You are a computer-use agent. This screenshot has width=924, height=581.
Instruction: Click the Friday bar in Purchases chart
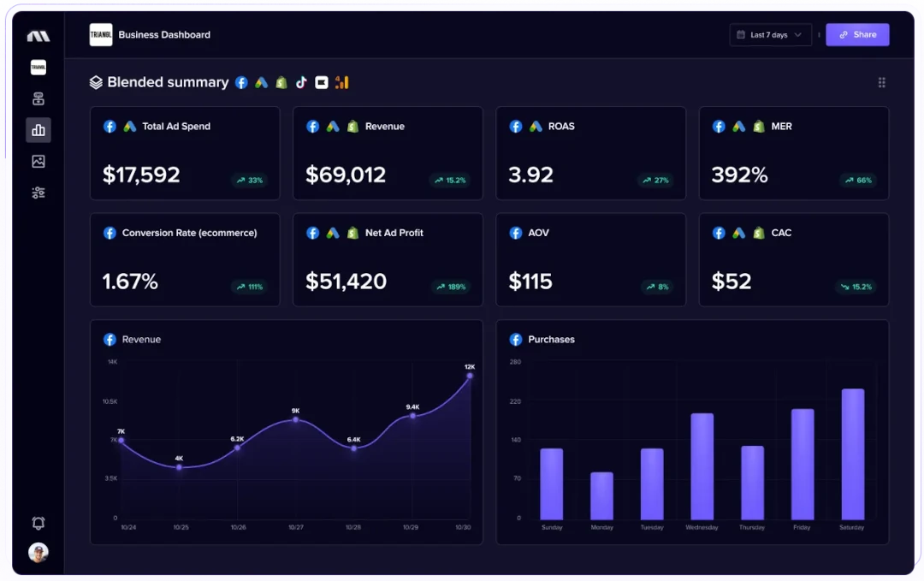[802, 465]
